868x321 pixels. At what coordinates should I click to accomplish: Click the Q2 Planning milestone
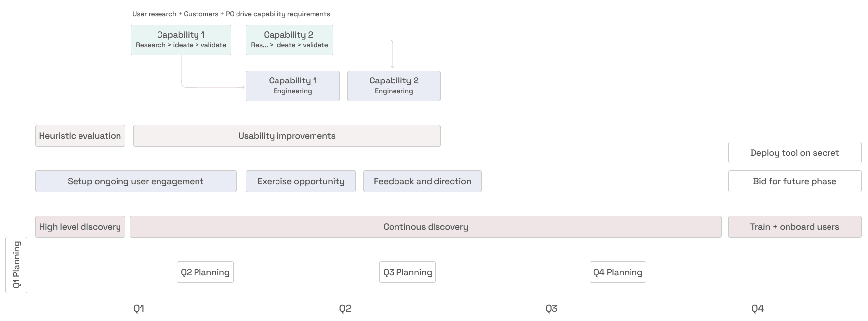point(205,272)
